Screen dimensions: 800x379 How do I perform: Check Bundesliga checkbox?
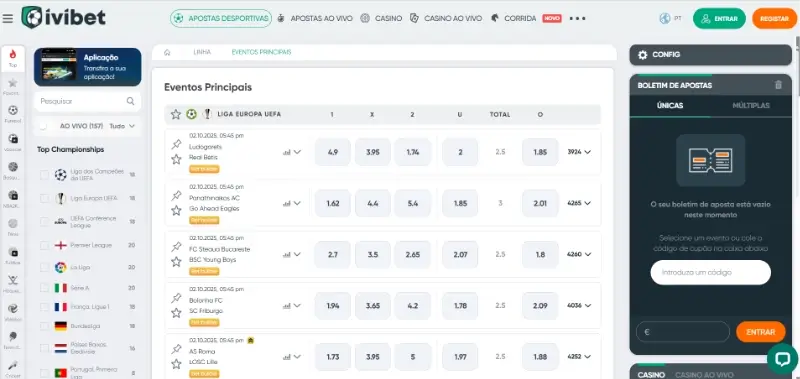[x=44, y=326]
